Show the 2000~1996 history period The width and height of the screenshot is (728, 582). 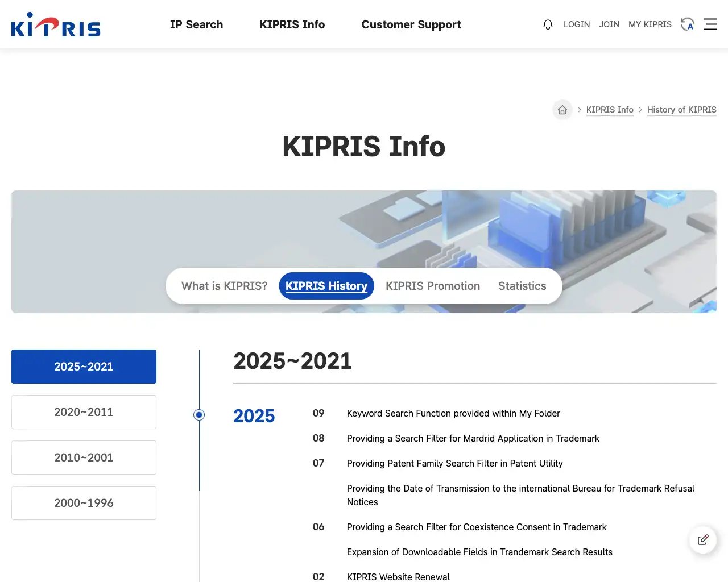click(84, 503)
